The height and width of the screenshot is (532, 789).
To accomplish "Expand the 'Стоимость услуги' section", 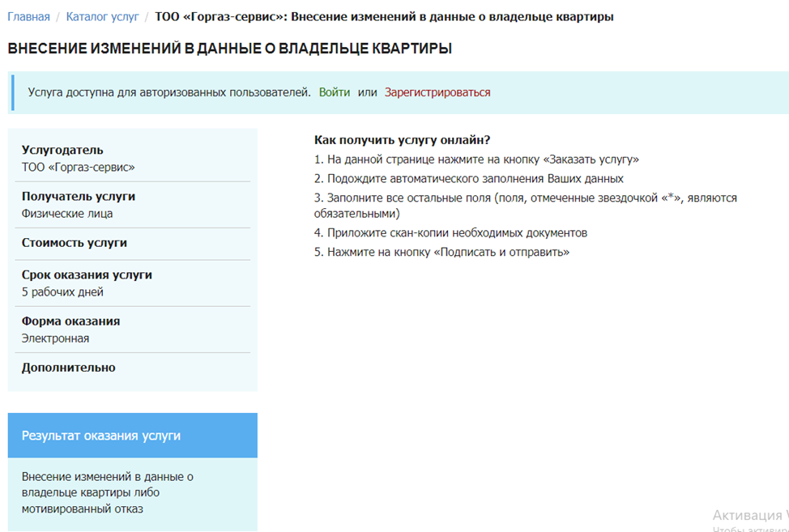I will point(75,243).
